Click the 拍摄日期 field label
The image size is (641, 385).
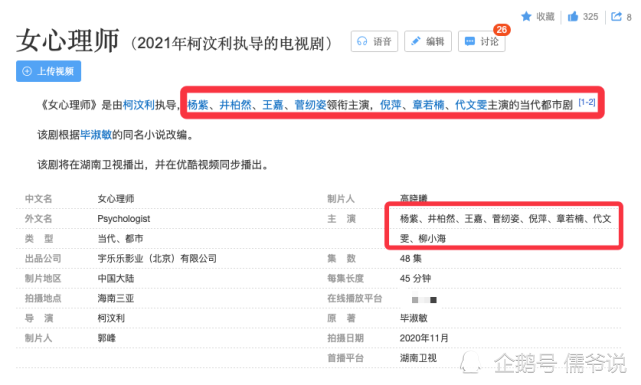345,338
